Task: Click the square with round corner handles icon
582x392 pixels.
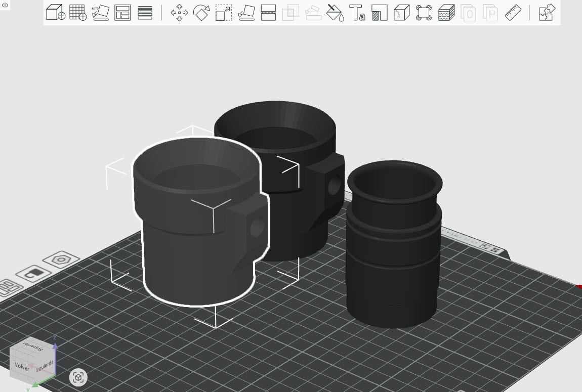Action: pos(424,13)
